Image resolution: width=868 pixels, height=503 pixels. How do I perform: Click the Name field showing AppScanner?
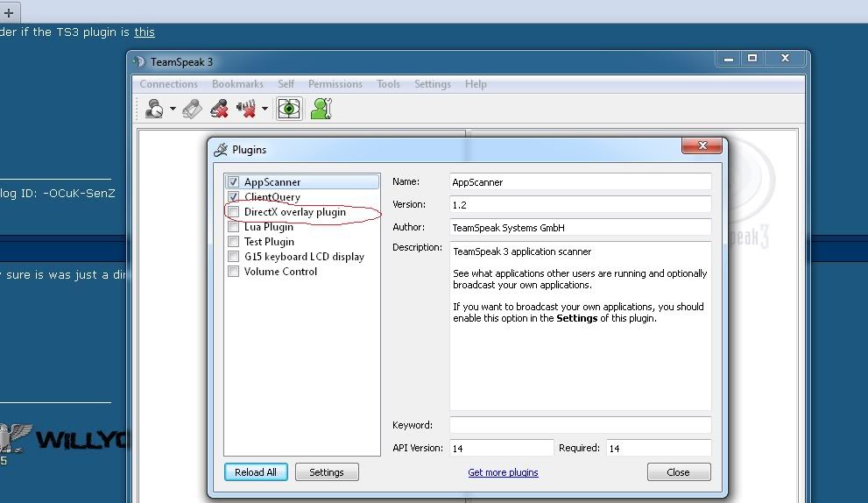coord(580,181)
